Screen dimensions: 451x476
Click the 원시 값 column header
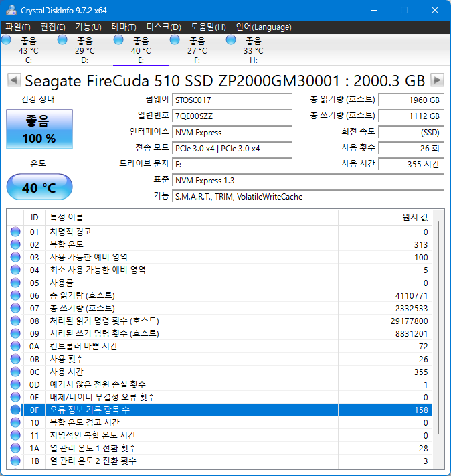click(385, 217)
